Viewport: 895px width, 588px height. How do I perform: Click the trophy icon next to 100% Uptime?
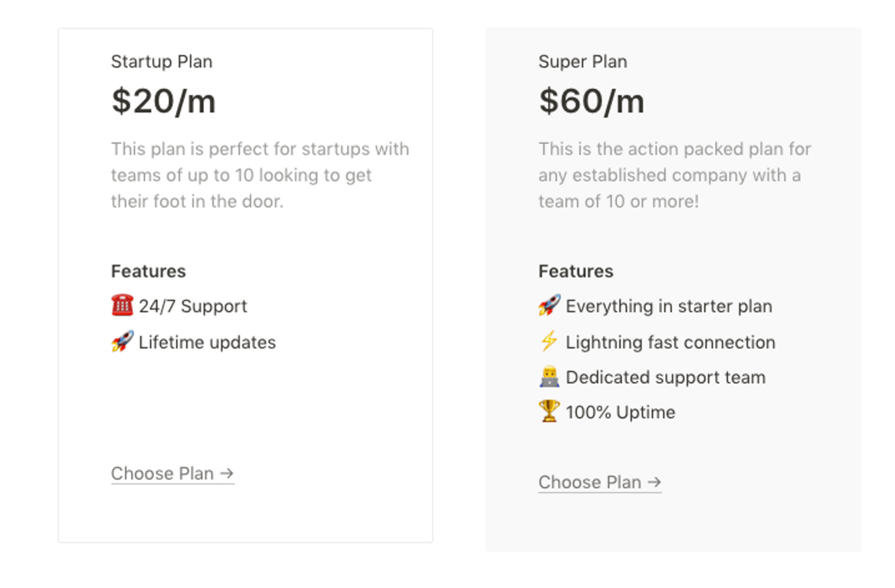tap(549, 411)
